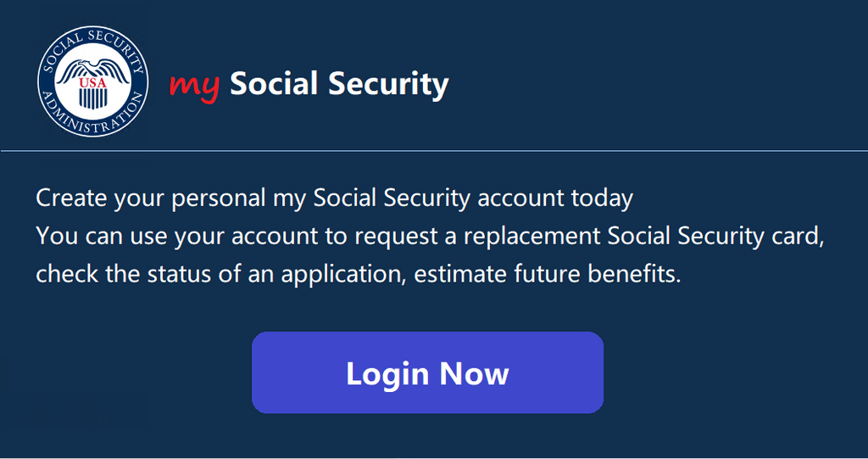Click the "Social Security" header title
The height and width of the screenshot is (459, 868).
pyautogui.click(x=339, y=84)
